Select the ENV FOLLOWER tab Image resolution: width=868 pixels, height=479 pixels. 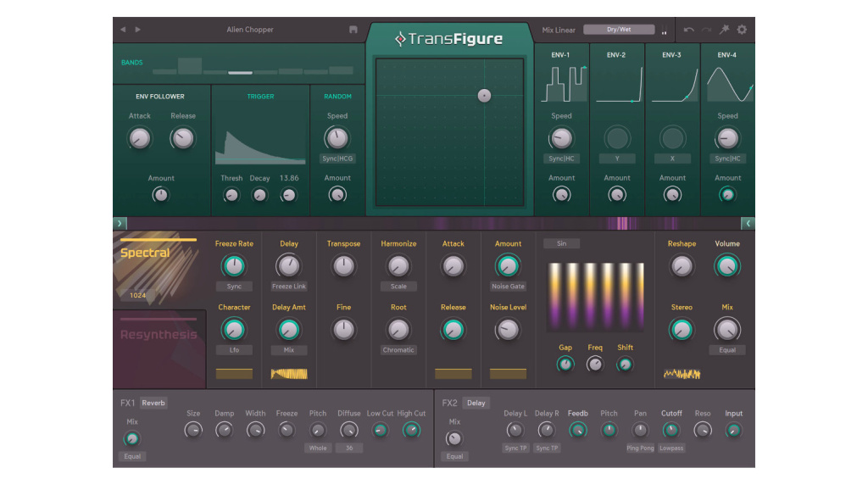[160, 97]
